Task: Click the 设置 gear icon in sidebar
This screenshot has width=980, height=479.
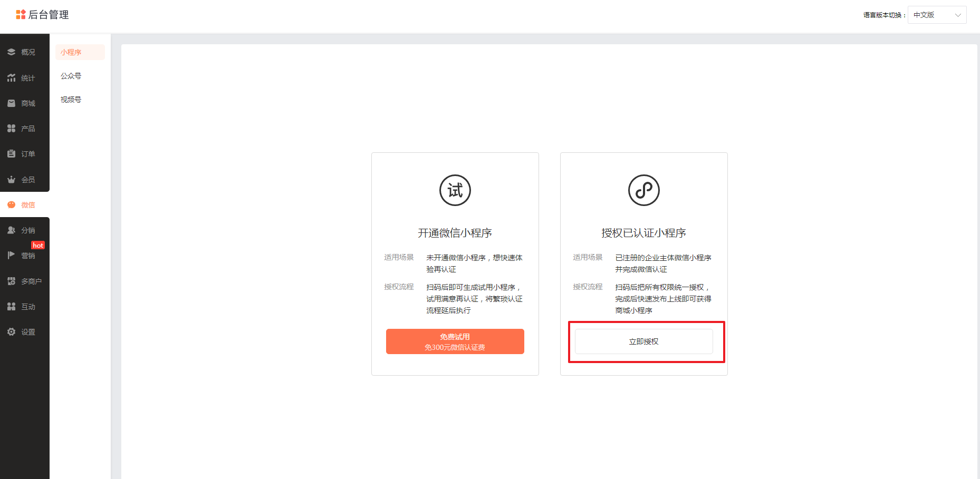Action: 11,332
